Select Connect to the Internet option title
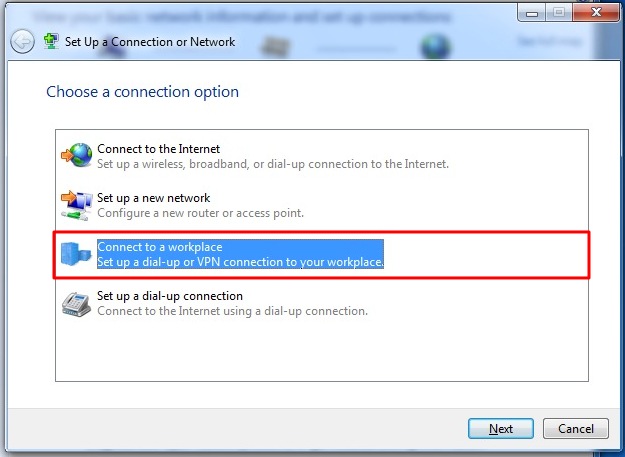625x457 pixels. (x=158, y=149)
